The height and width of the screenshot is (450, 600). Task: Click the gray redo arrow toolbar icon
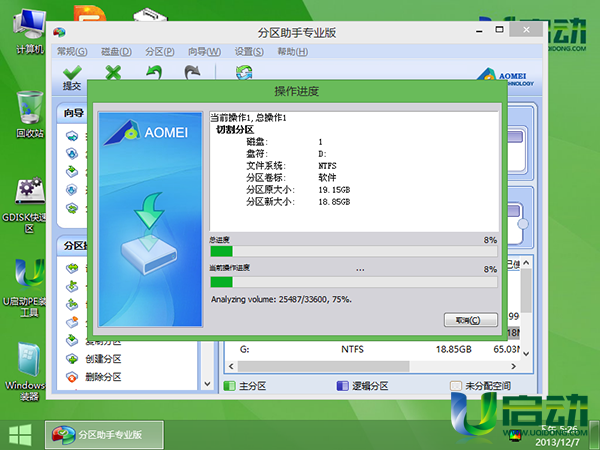click(192, 72)
